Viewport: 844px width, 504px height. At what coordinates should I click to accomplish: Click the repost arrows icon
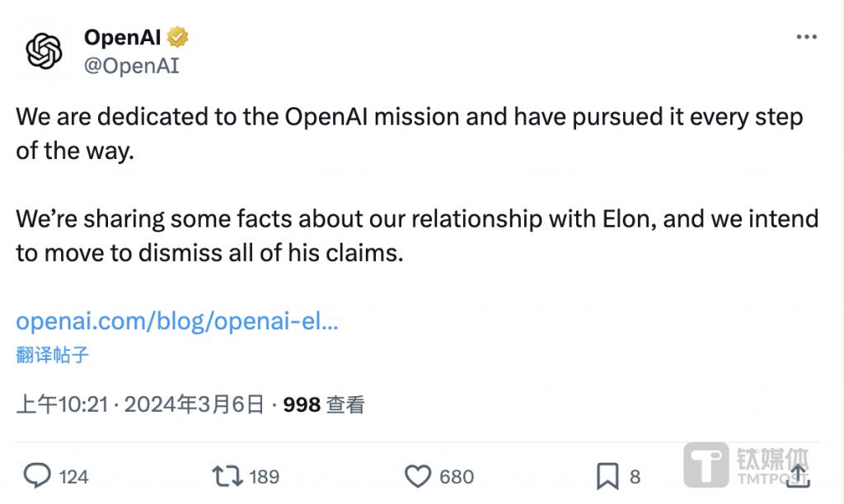point(226,475)
